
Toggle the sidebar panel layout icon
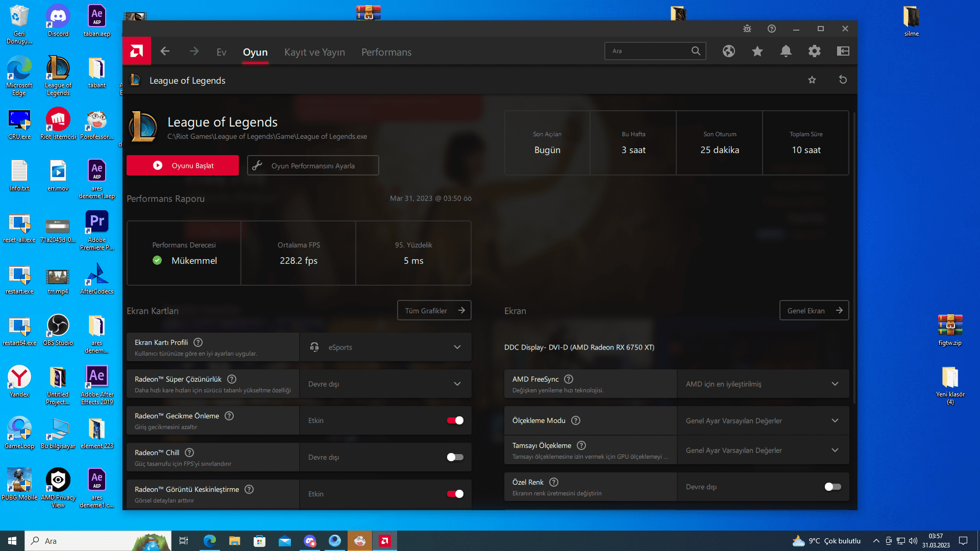pos(843,51)
